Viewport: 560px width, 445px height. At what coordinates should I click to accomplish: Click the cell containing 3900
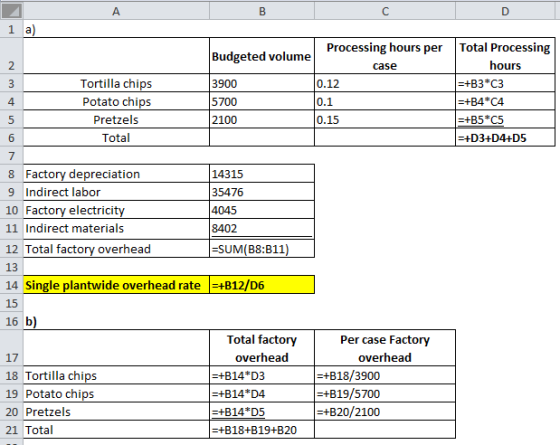click(262, 83)
